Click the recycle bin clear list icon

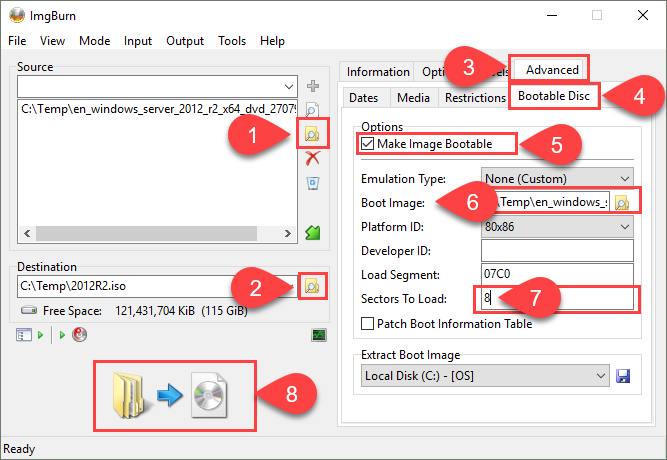313,183
